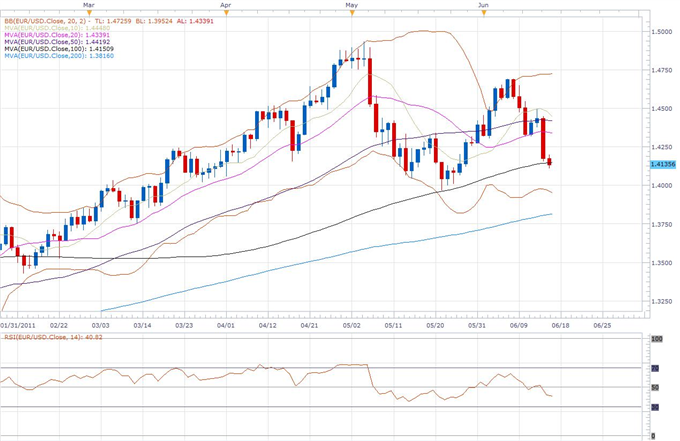Image resolution: width=680 pixels, height=441 pixels.
Task: Click the 1.3500 price axis label
Action: click(660, 263)
